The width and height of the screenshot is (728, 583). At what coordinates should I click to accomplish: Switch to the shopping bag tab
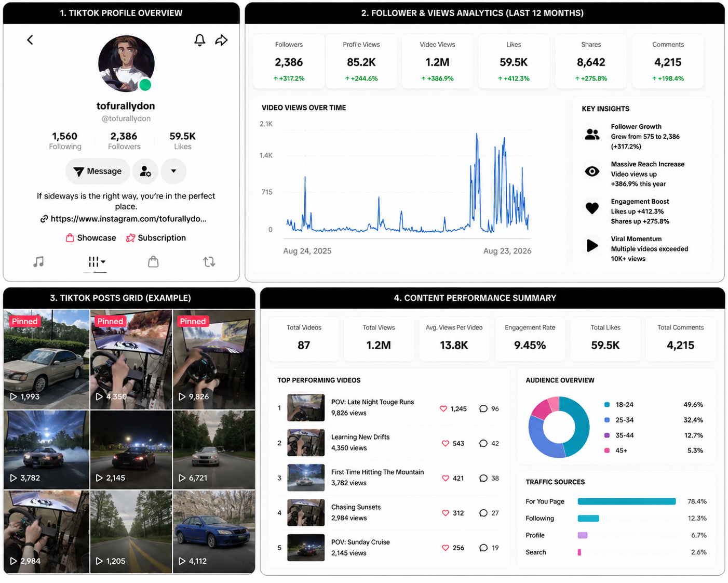[x=153, y=261]
